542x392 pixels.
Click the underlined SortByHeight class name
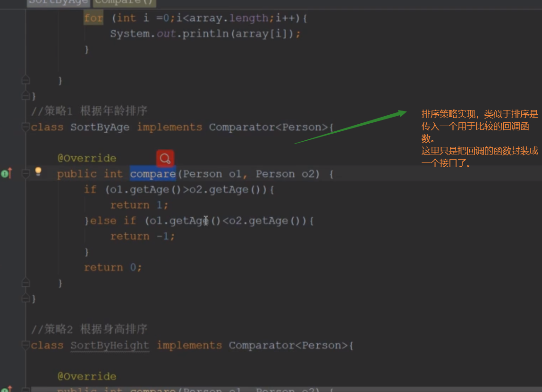coord(110,346)
